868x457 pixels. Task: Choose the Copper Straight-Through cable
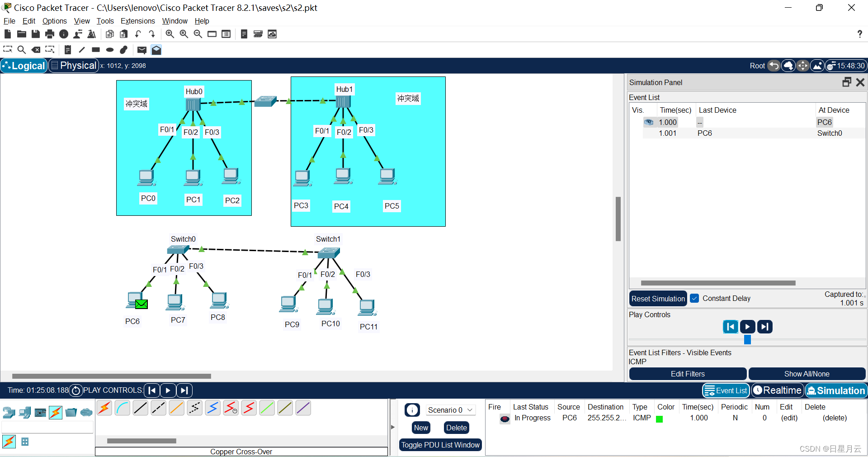[x=141, y=408]
